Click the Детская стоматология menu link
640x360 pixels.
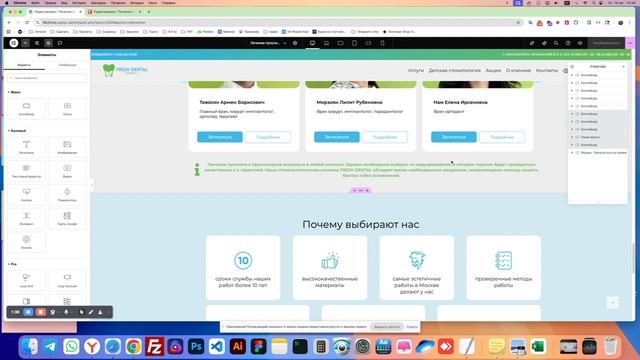454,71
